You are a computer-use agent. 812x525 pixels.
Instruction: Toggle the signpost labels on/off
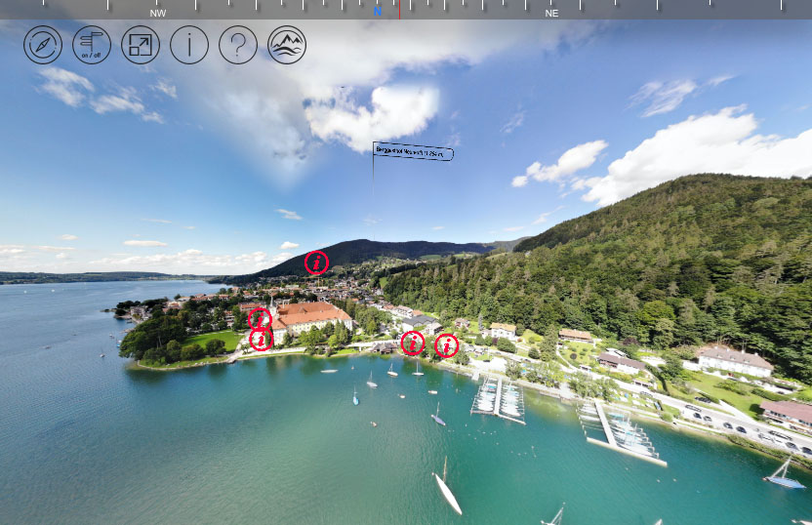coord(92,45)
